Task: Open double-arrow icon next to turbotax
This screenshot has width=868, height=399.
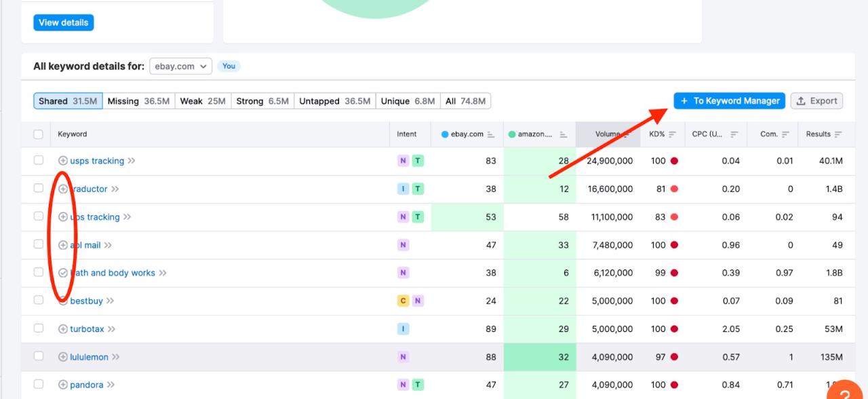Action: [x=111, y=329]
